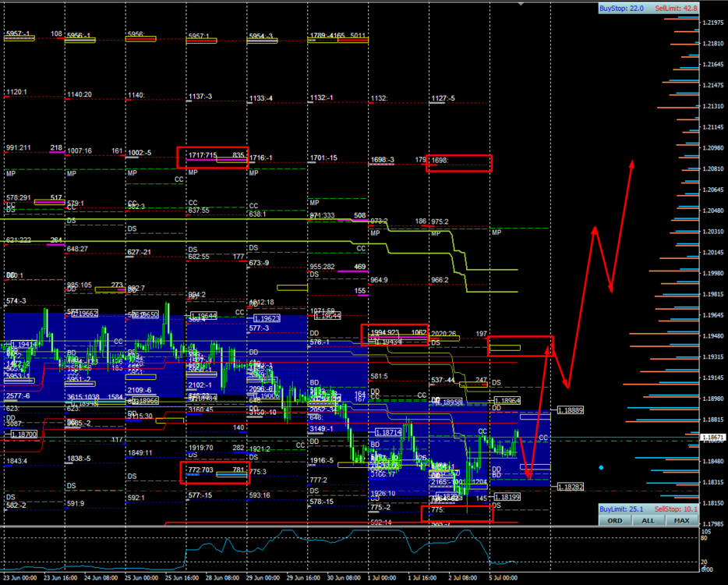Click the 1.19815 price axis value
Image resolution: width=728 pixels, height=585 pixels.
pyautogui.click(x=714, y=294)
